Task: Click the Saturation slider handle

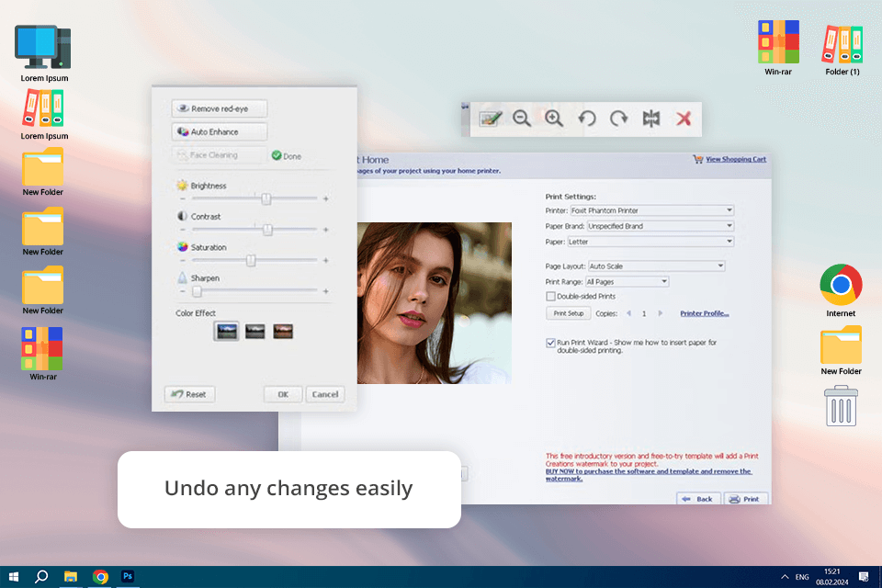Action: (251, 260)
